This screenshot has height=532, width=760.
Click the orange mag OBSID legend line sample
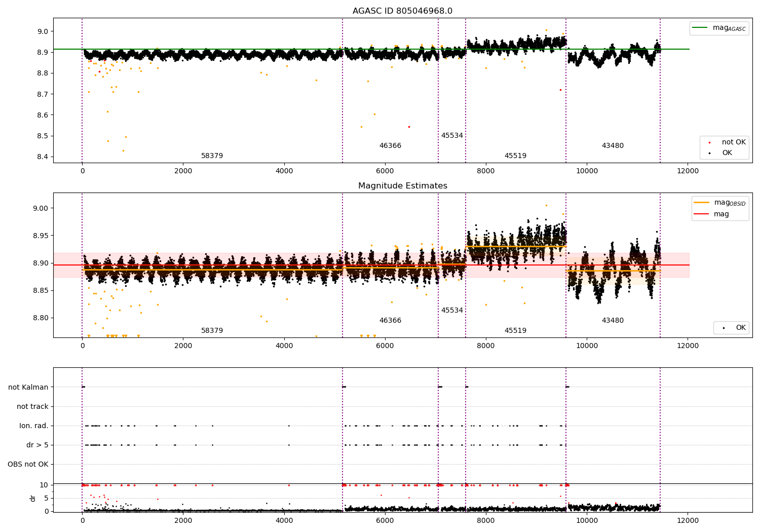coord(702,203)
